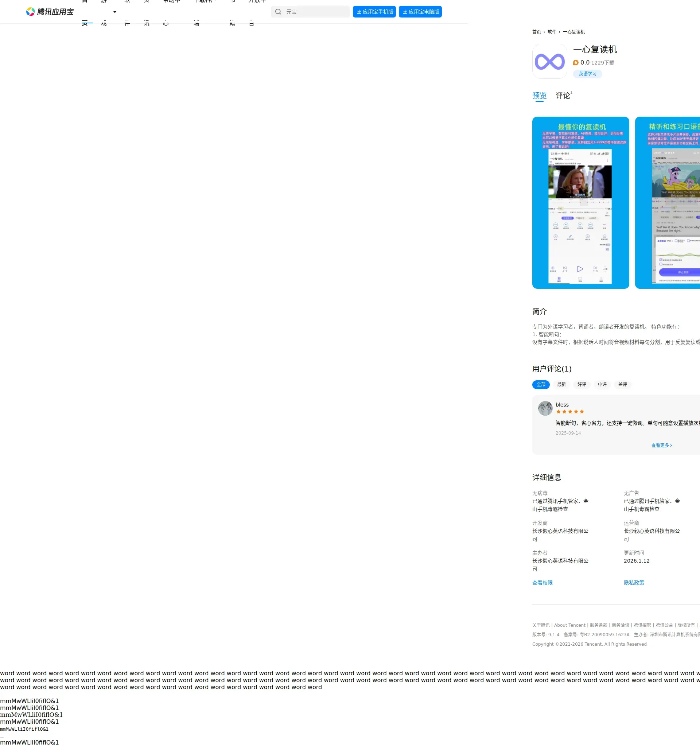Expand 查看更多 in the review card

pyautogui.click(x=661, y=446)
